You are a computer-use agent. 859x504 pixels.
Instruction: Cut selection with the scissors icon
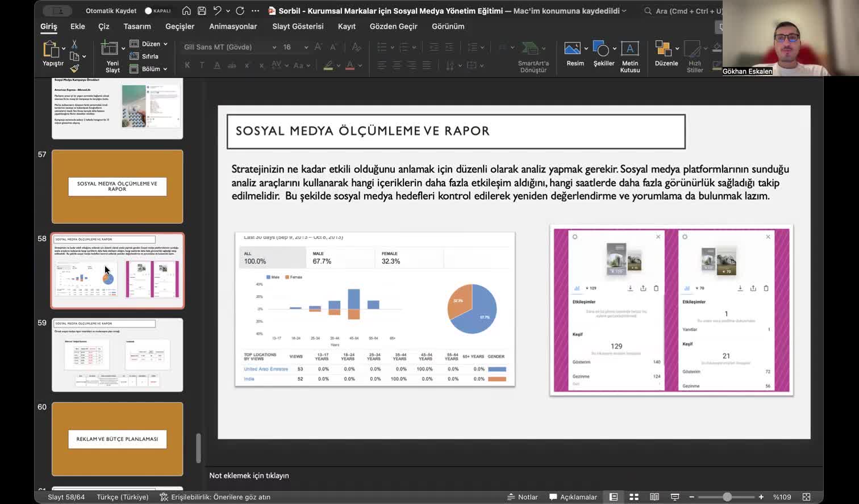pos(74,44)
